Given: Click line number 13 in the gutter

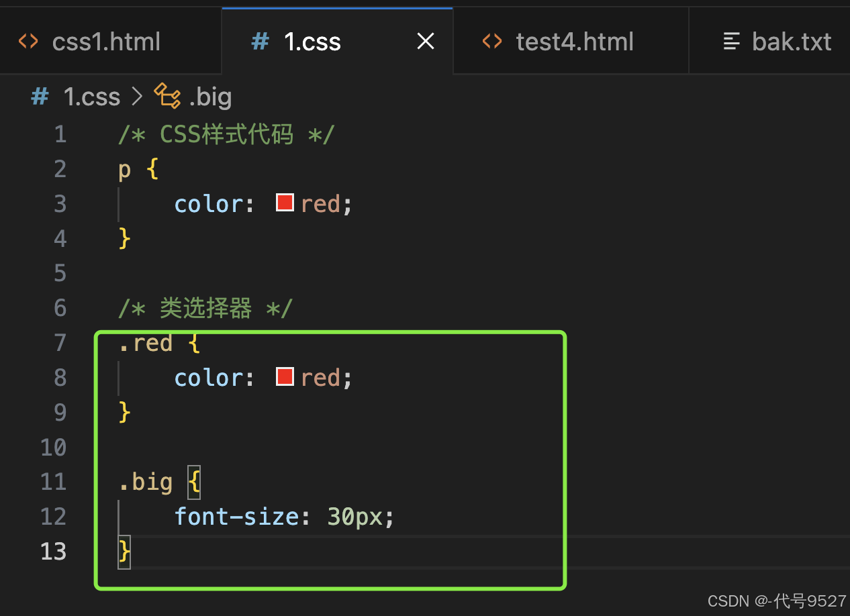Looking at the screenshot, I should pos(54,551).
